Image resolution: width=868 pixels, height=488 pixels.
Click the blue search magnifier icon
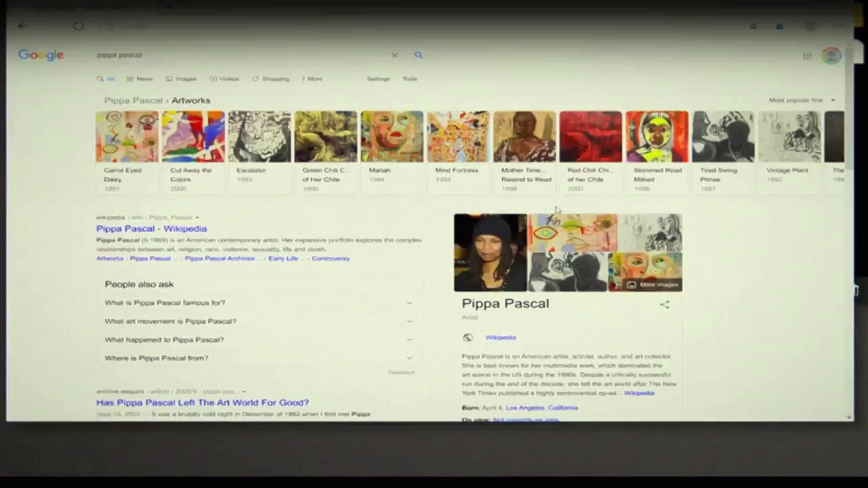tap(418, 55)
